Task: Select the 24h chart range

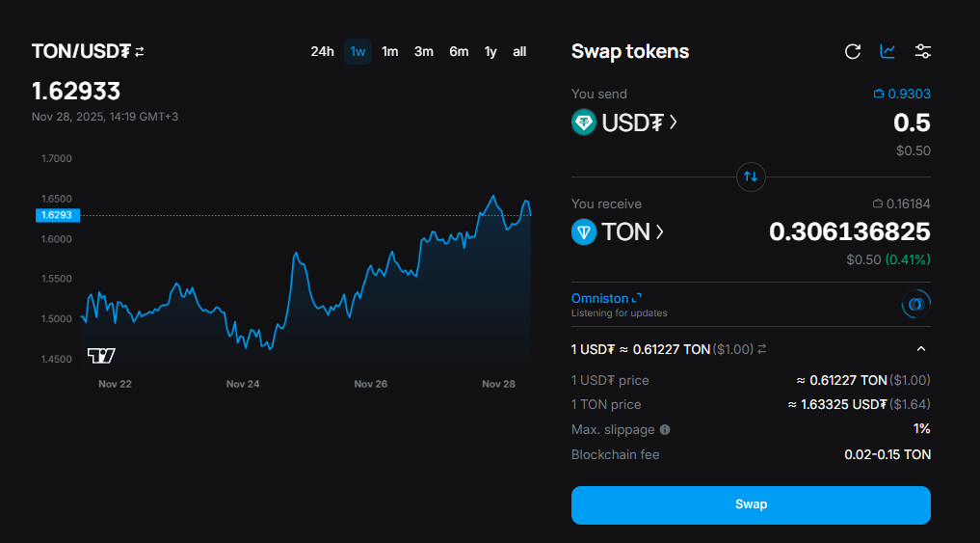Action: (322, 51)
